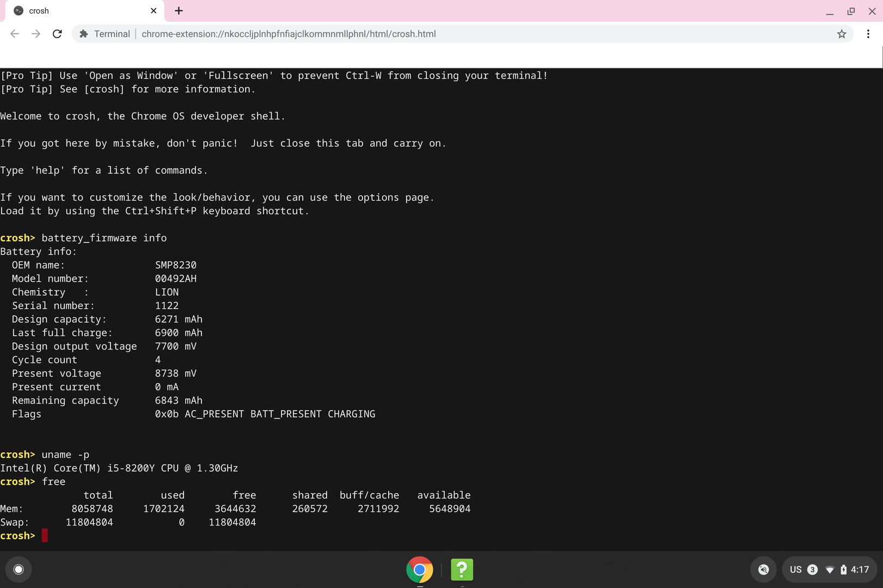Click used memory value 1702124
The image size is (883, 588).
pos(164,509)
